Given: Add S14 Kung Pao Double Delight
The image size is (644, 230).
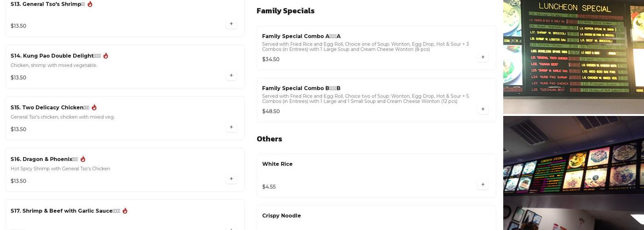Looking at the screenshot, I should (x=231, y=75).
